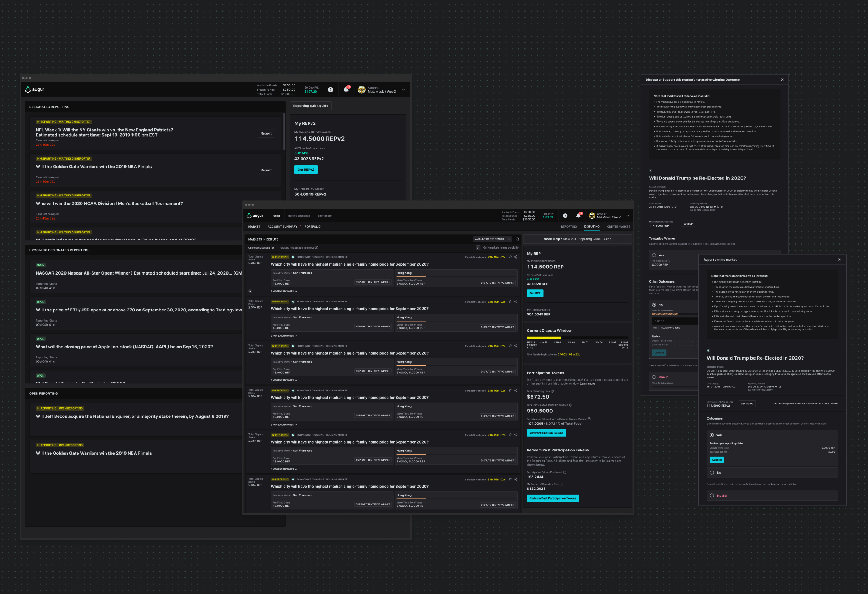Select the Invalid radio in the dispute panel
The height and width of the screenshot is (594, 868).
(x=654, y=377)
